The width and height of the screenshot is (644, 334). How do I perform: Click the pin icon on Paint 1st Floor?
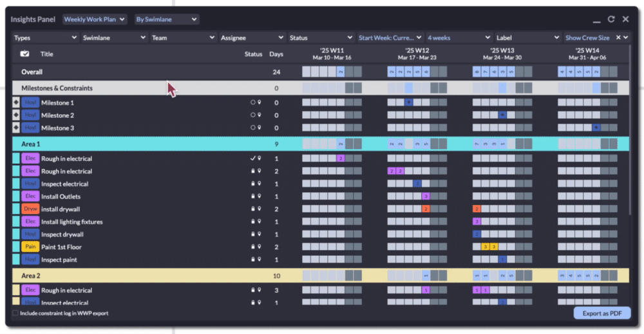259,247
